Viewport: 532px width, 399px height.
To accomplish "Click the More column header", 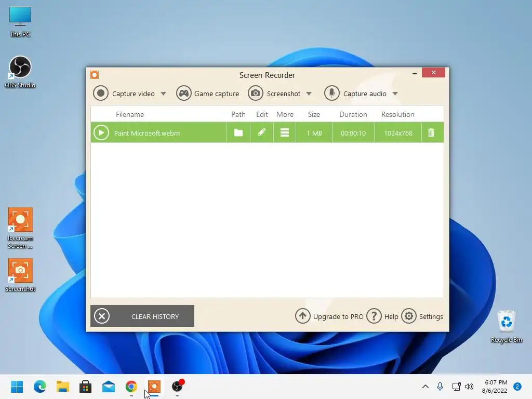I will [x=285, y=114].
